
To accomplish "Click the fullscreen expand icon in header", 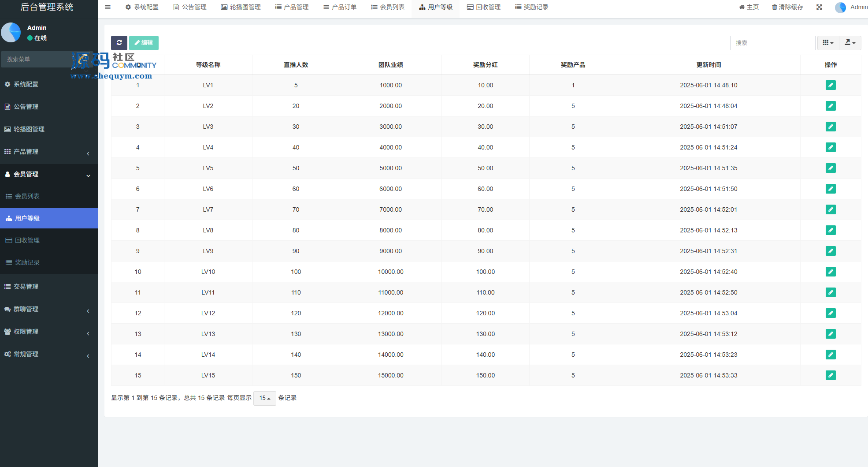I will pos(819,7).
